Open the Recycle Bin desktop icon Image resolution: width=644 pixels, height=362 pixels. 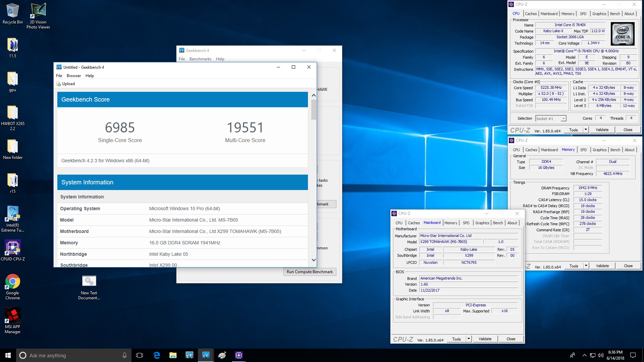coord(12,13)
